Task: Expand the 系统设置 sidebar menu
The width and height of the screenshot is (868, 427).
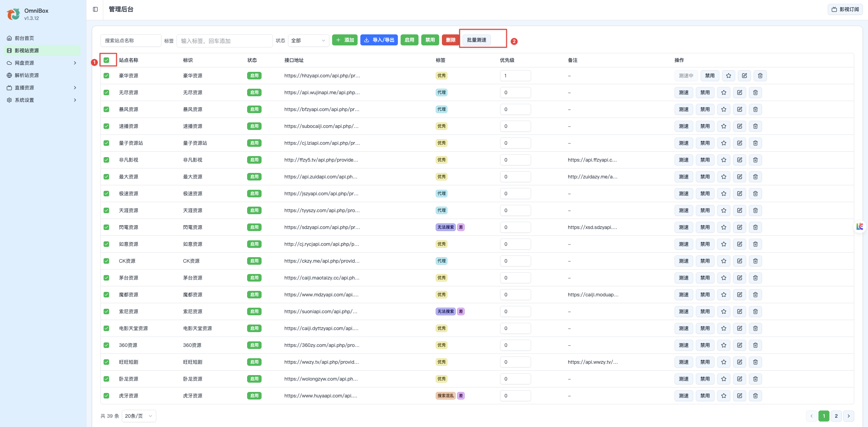Action: 43,100
